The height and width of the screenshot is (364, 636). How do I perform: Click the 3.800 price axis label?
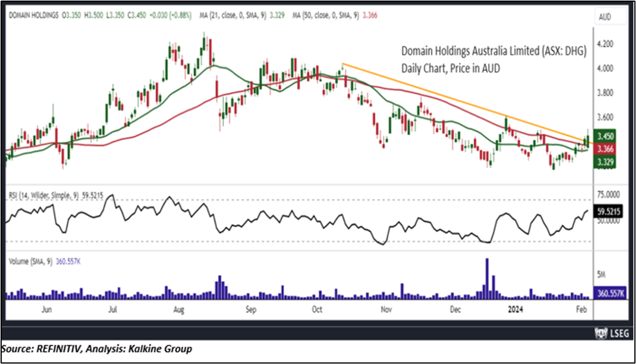point(605,93)
